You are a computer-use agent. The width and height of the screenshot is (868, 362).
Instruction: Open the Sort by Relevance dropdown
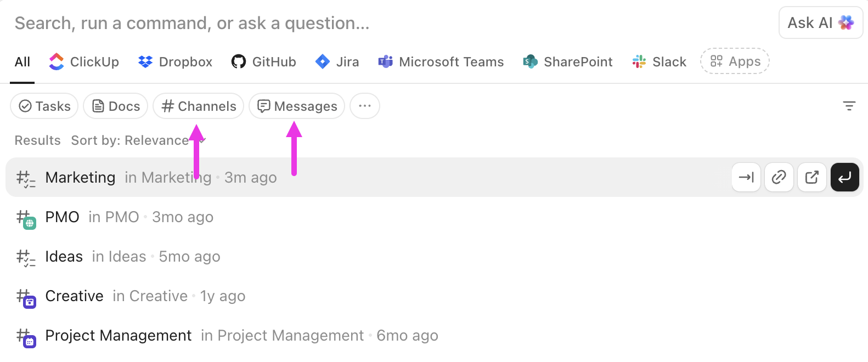(x=137, y=140)
